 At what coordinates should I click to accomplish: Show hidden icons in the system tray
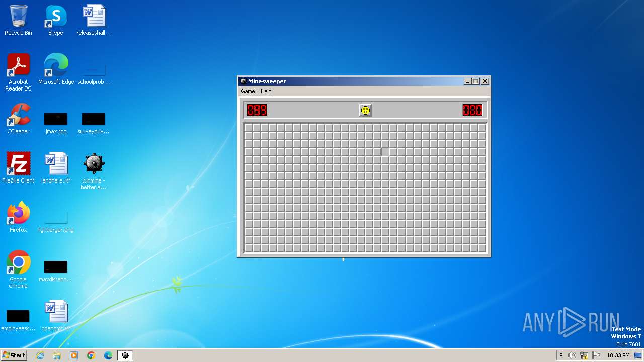pyautogui.click(x=561, y=355)
